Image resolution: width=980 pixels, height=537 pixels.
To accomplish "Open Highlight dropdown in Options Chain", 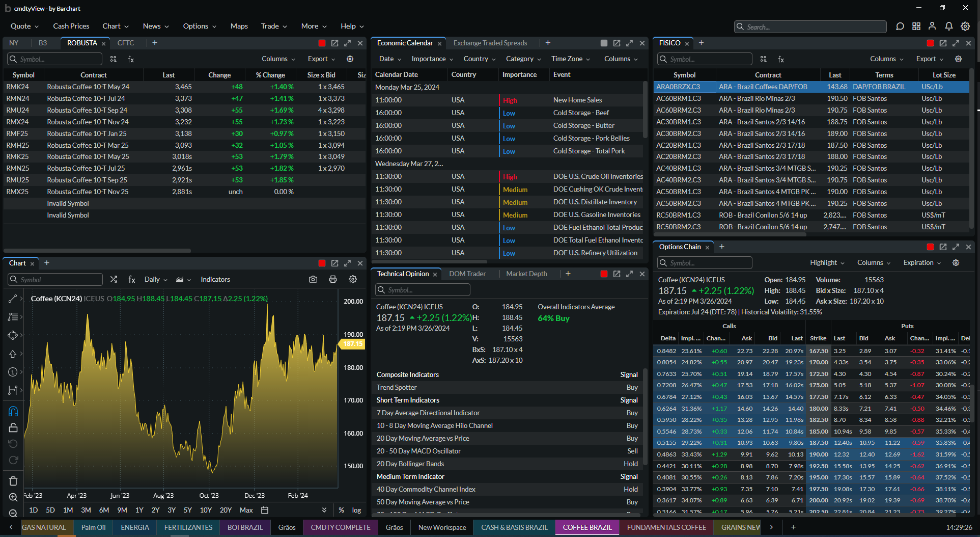I will tap(827, 263).
